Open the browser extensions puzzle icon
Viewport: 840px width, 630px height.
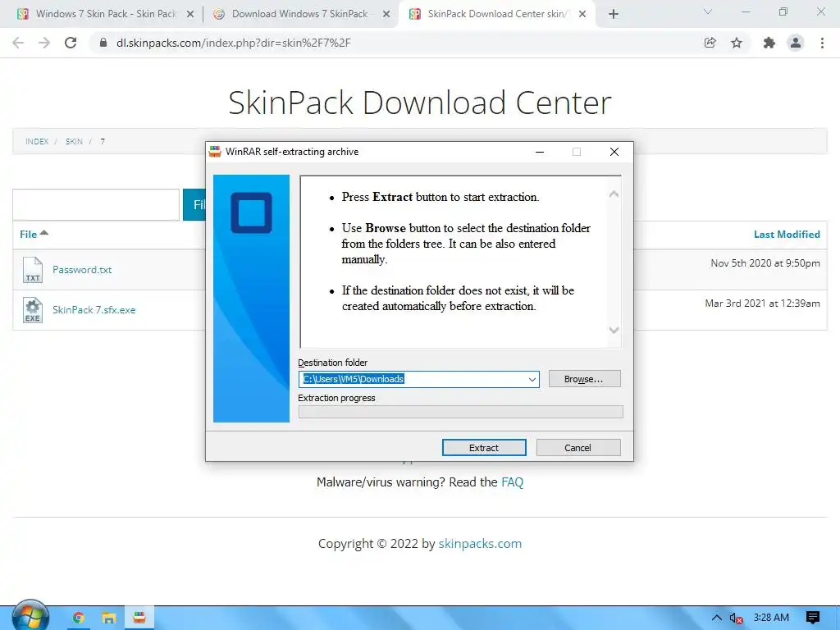coord(769,43)
